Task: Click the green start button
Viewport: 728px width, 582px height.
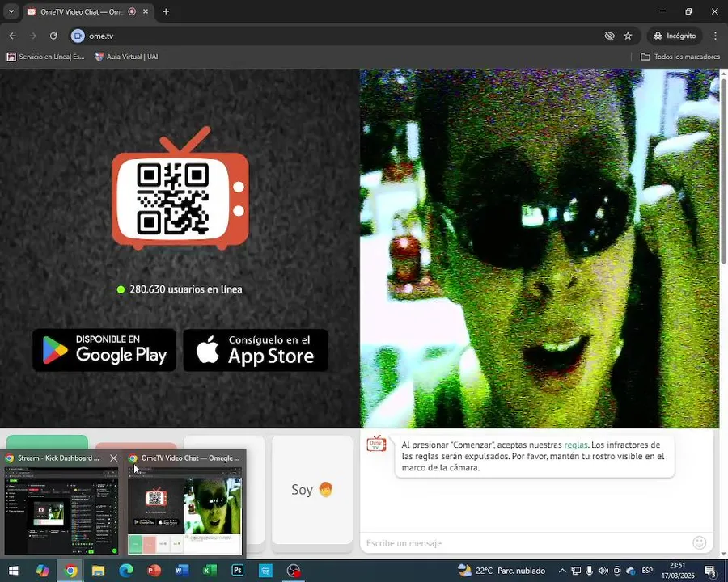Action: (47, 442)
